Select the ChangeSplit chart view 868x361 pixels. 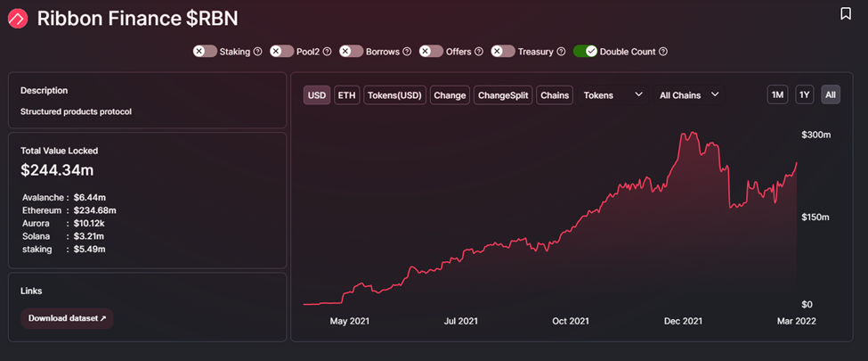[502, 94]
